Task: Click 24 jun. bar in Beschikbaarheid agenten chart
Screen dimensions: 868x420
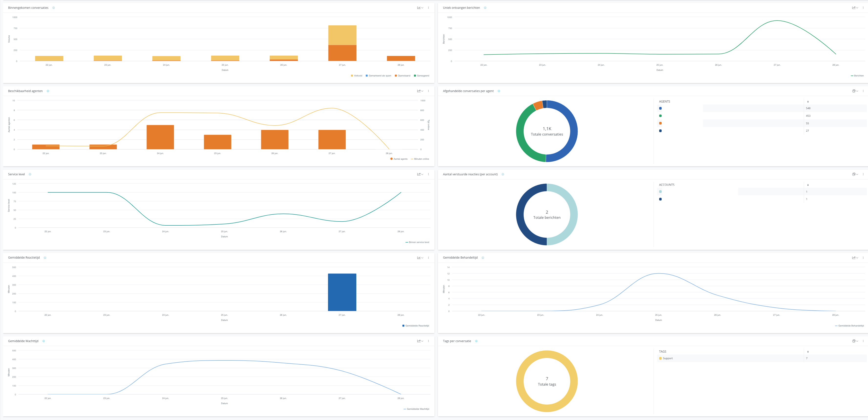Action: tap(160, 137)
